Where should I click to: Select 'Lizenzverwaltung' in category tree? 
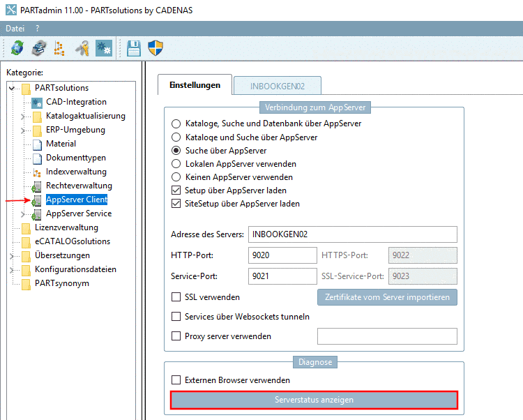[x=66, y=227]
